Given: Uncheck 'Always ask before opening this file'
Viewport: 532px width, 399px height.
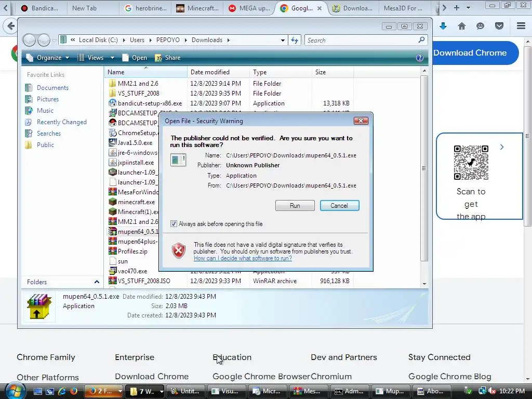Looking at the screenshot, I should 174,224.
